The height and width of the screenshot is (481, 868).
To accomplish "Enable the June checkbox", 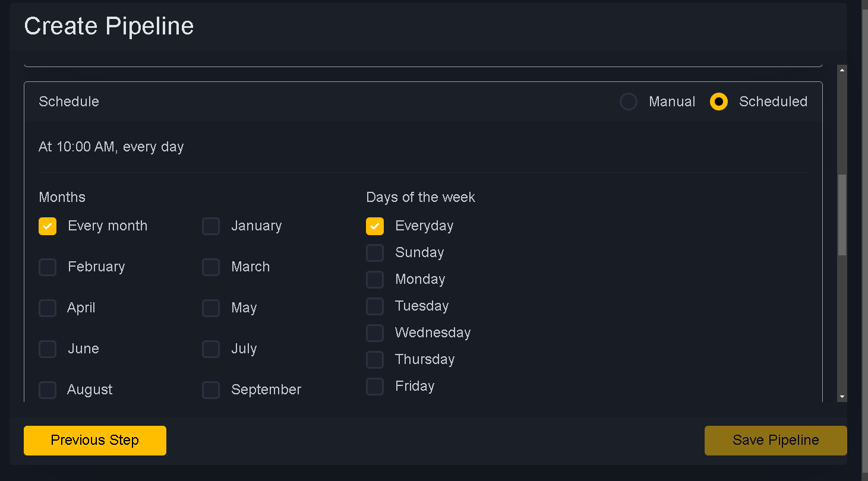I will [x=48, y=349].
